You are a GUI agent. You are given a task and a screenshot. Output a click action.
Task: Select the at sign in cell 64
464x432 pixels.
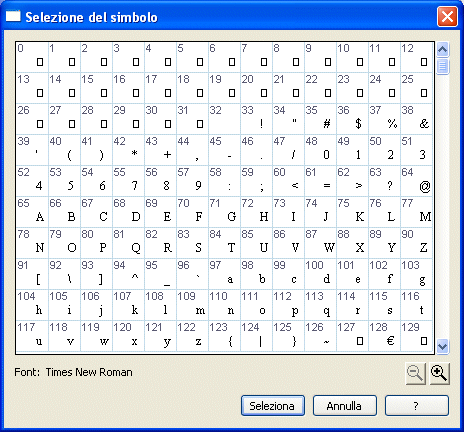[416, 181]
